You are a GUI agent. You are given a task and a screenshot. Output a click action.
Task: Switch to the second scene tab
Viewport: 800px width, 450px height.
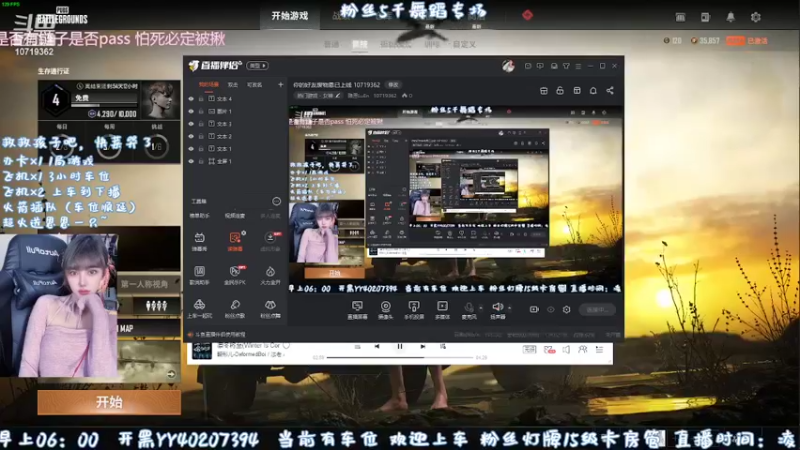coord(233,85)
